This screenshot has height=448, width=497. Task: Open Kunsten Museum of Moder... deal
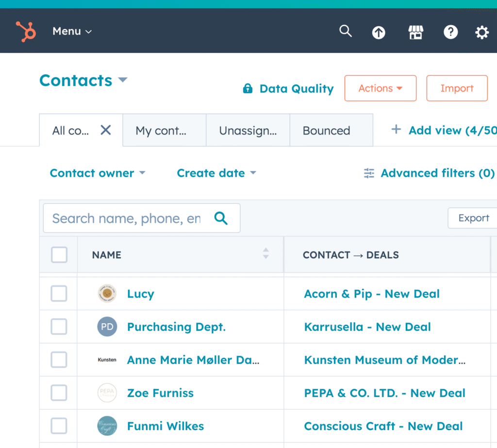(x=385, y=360)
